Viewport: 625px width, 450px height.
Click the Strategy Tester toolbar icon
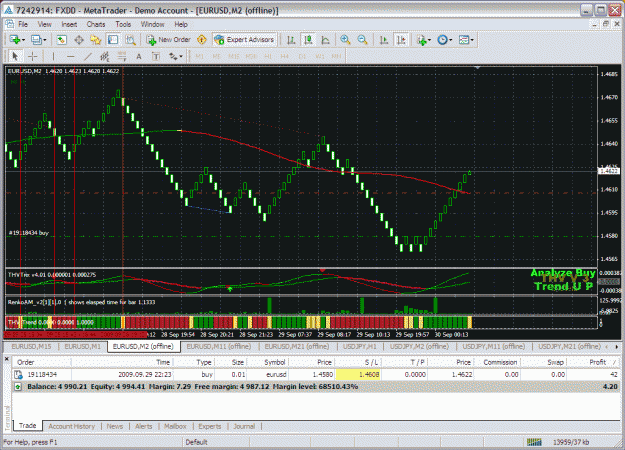pyautogui.click(x=130, y=40)
